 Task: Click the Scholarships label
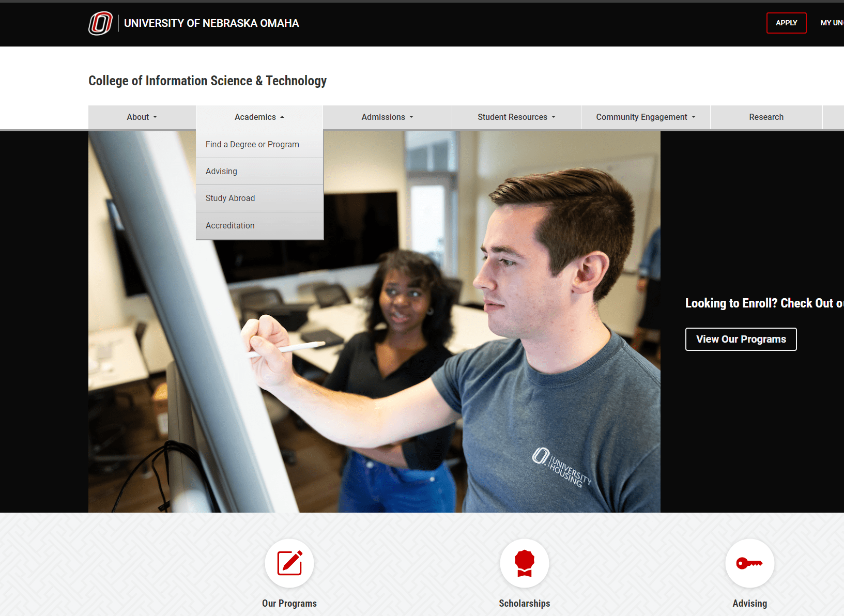pyautogui.click(x=525, y=604)
